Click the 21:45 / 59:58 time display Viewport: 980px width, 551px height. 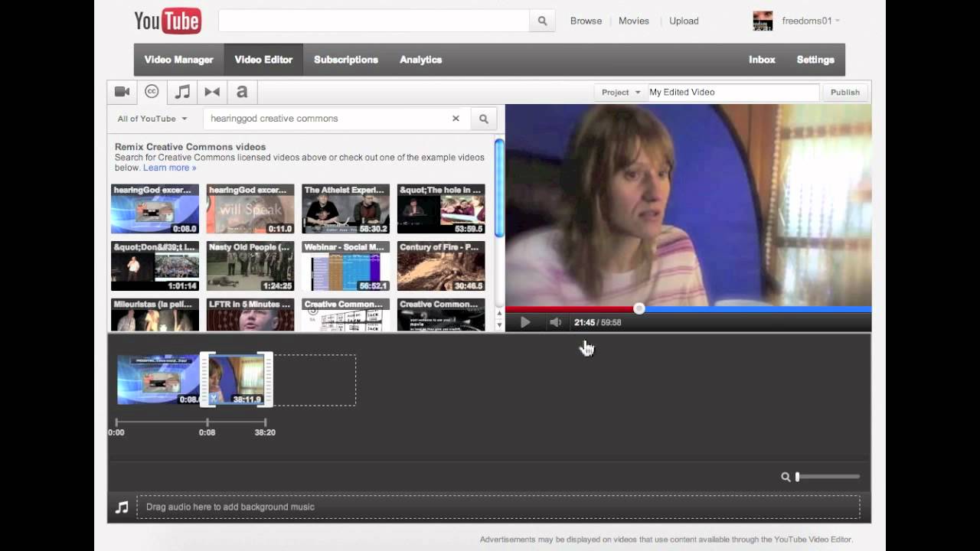pos(597,322)
